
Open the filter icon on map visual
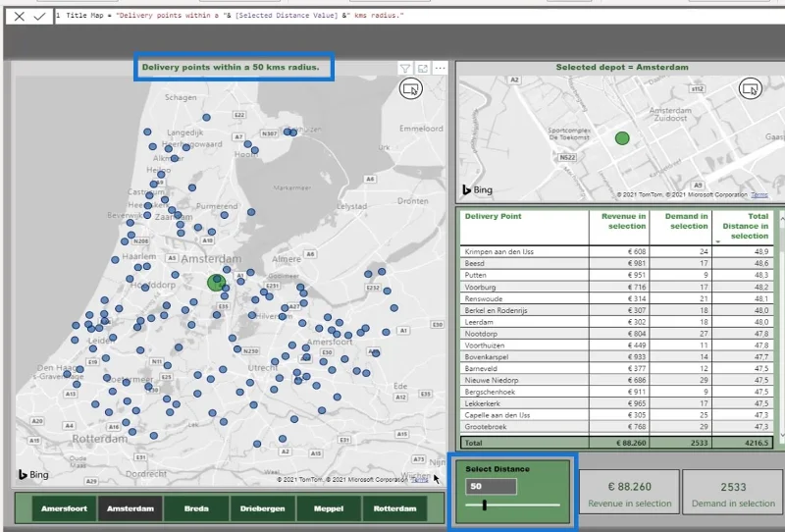point(405,69)
